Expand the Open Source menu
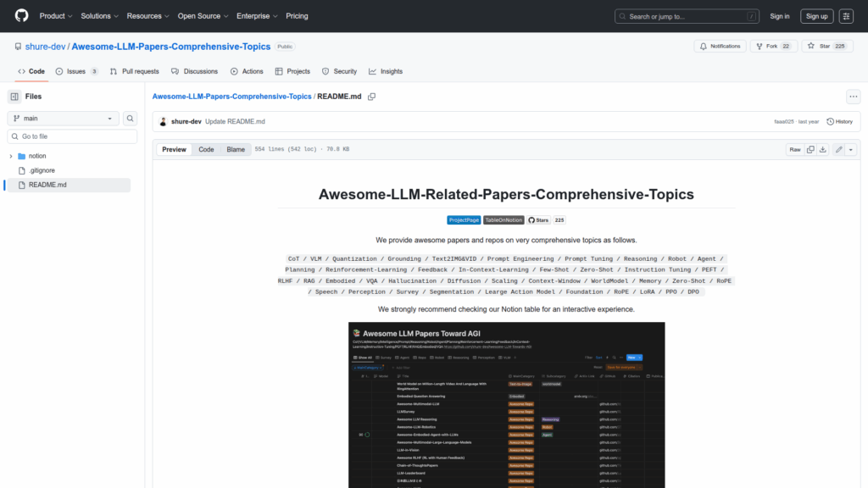Viewport: 868px width, 488px height. pos(203,16)
